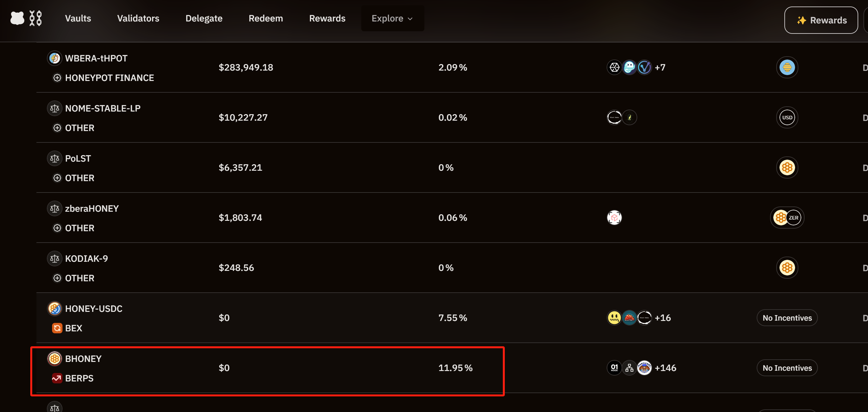Click the 01 Node validator icon
The height and width of the screenshot is (412, 868).
coord(614,367)
